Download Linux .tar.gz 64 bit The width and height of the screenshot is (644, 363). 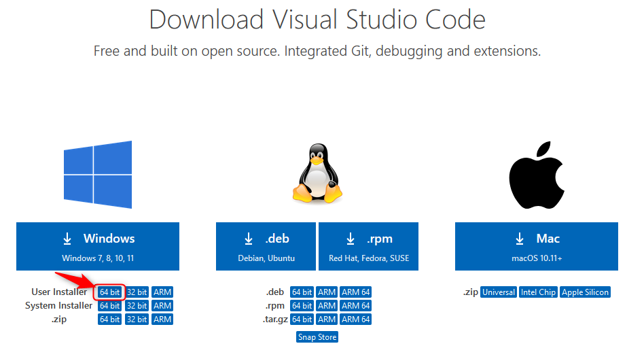point(302,319)
